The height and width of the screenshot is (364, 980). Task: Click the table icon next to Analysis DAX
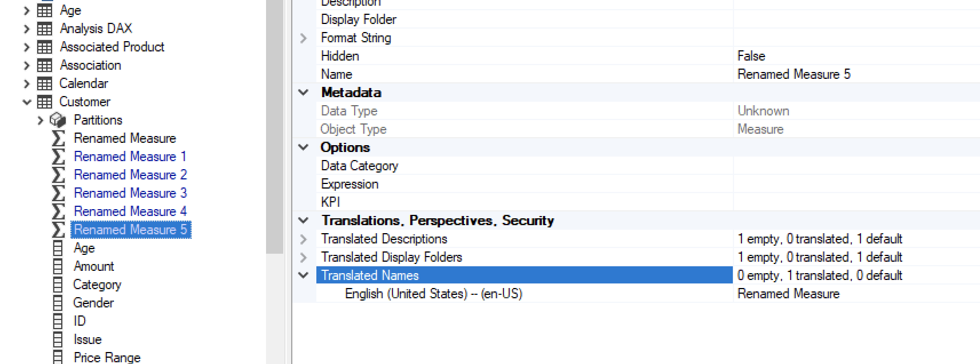tap(44, 28)
